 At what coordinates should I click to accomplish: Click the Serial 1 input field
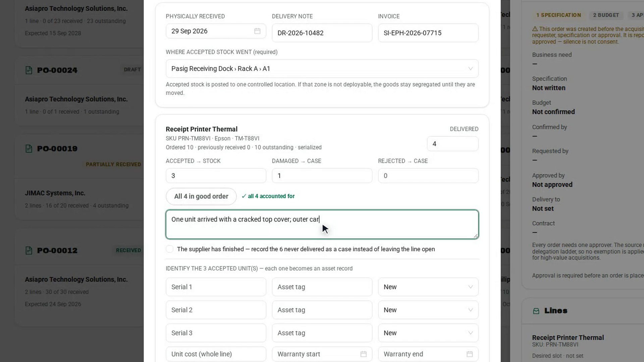click(216, 287)
